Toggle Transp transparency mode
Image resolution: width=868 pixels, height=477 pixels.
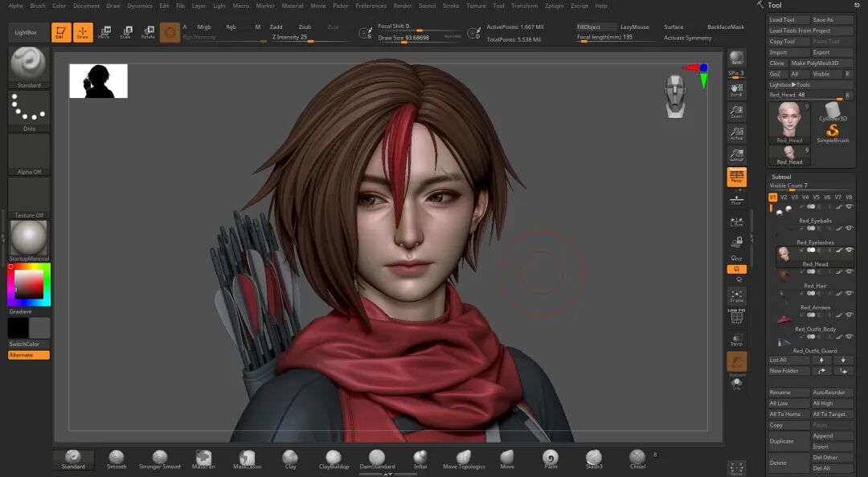pyautogui.click(x=736, y=339)
